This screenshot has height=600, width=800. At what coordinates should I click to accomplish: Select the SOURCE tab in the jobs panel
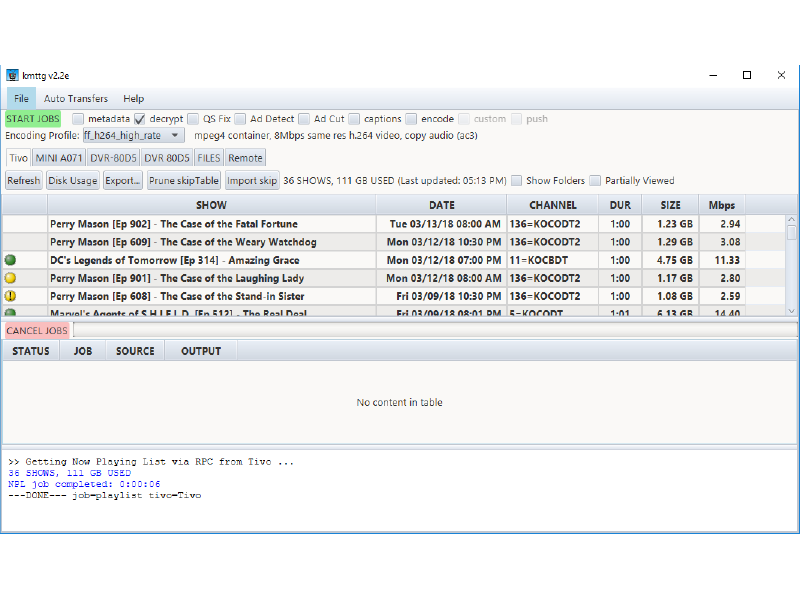(x=135, y=350)
